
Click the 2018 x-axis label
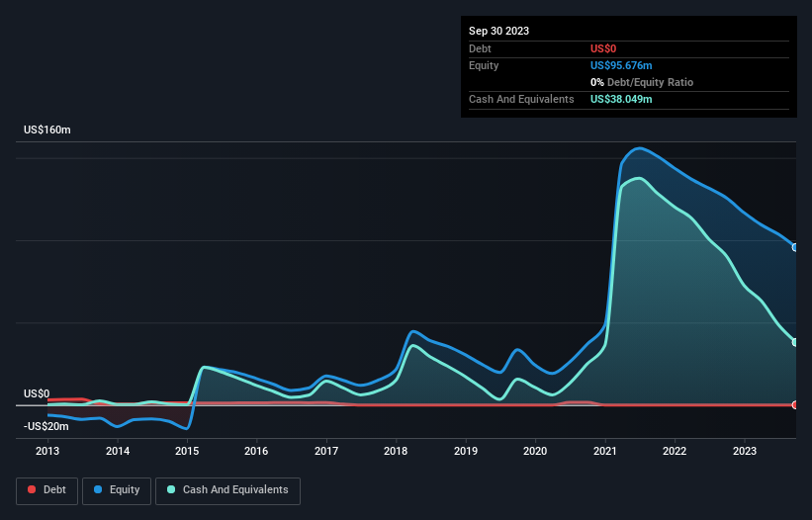pos(396,451)
